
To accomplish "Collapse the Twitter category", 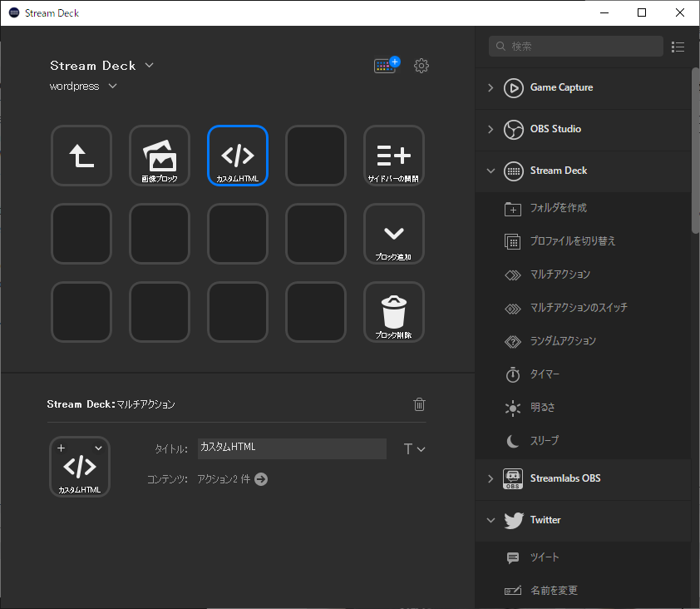I will point(490,520).
